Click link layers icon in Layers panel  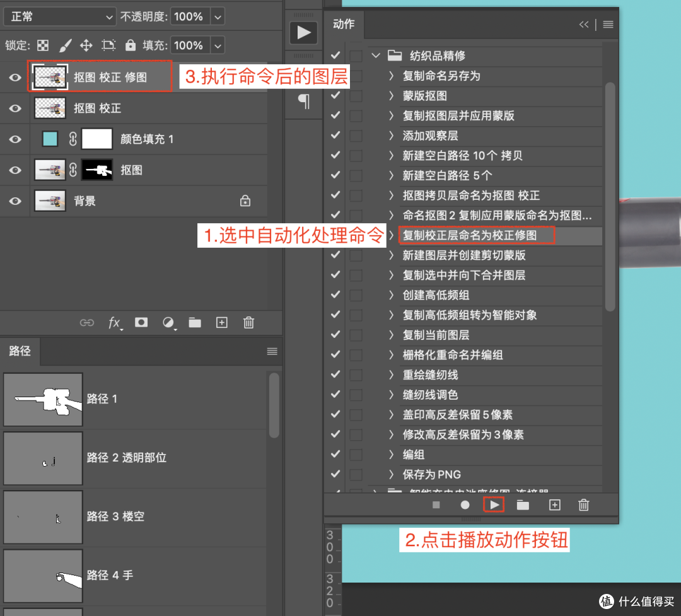[x=86, y=323]
